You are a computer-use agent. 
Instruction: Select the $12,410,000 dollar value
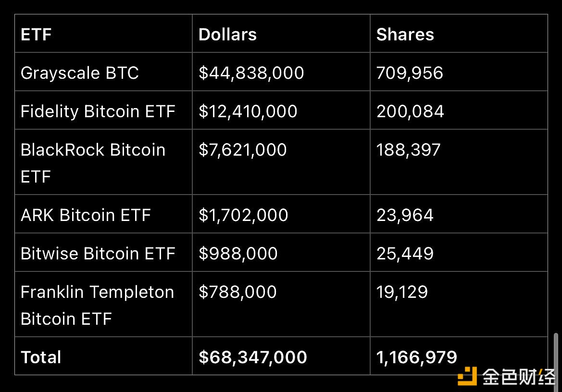(248, 111)
